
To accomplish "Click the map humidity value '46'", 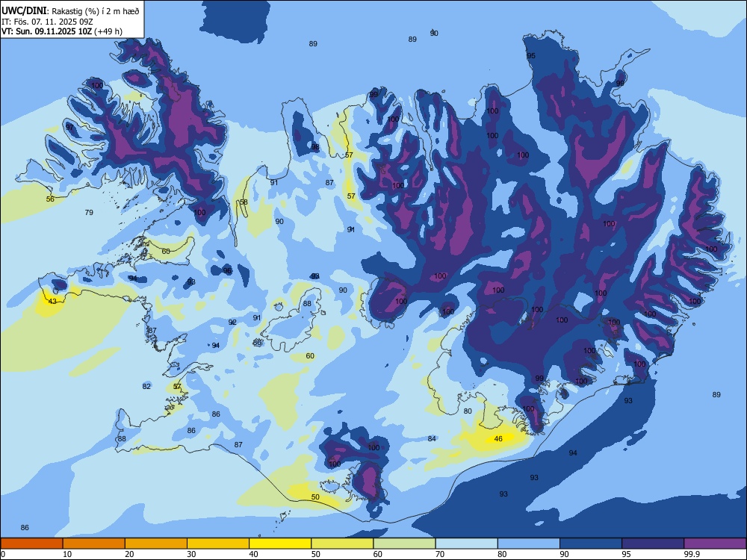I will click(498, 439).
